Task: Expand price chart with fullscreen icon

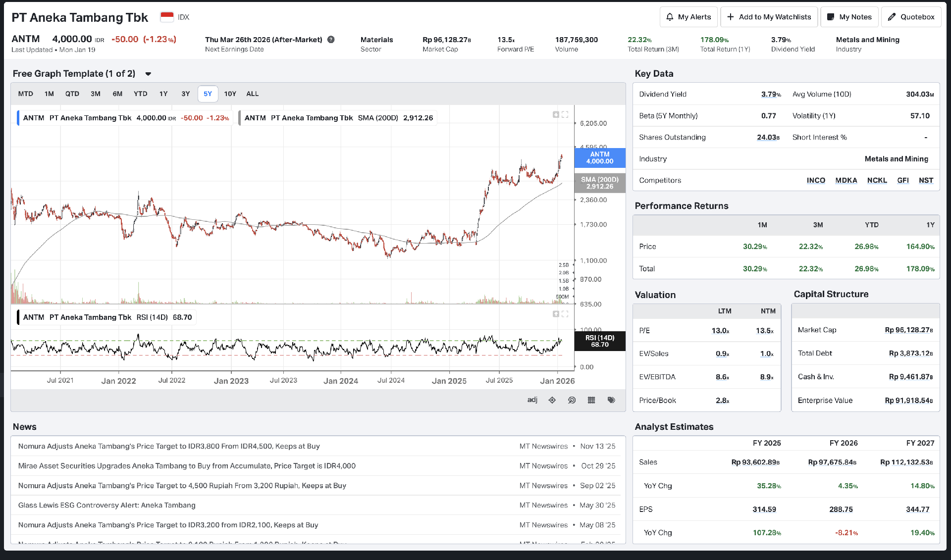Action: 565,114
